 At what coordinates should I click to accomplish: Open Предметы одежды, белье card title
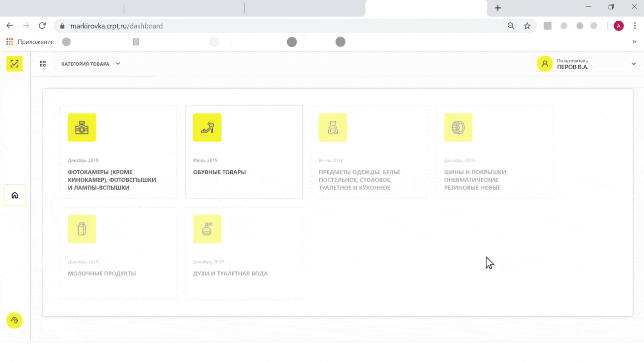pyautogui.click(x=359, y=180)
